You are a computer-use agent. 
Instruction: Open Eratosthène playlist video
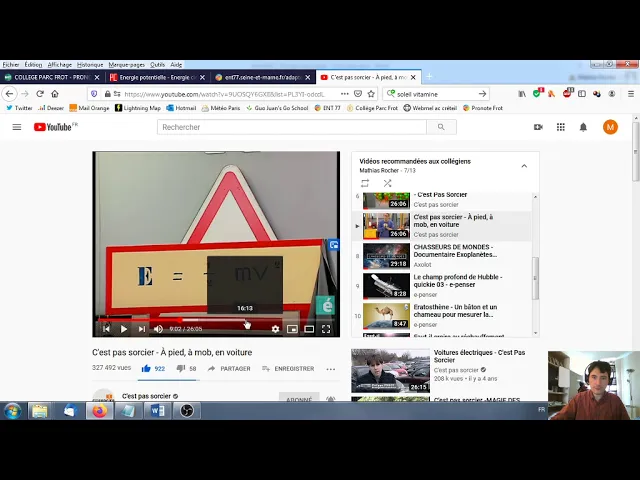coord(442,316)
